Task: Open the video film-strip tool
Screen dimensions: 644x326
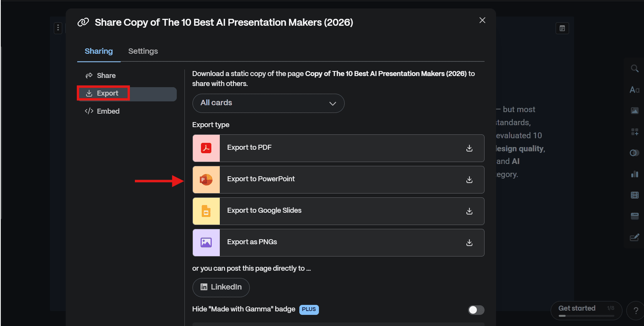Action: 634,195
